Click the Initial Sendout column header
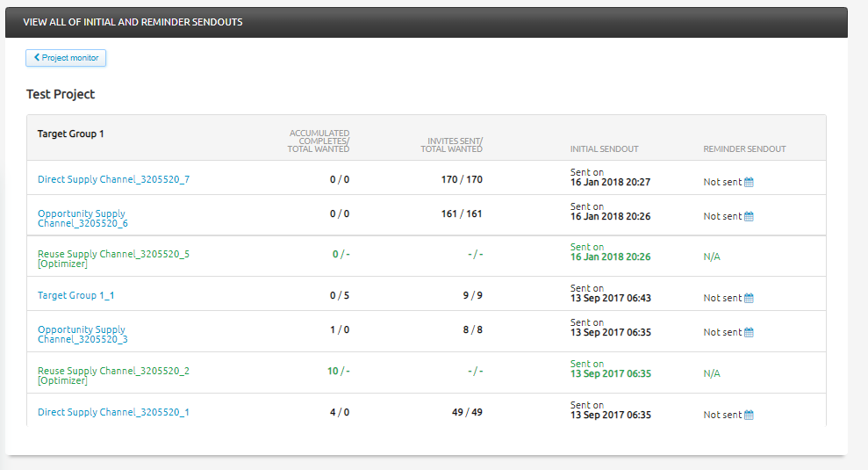Viewport: 868px width, 470px height. (604, 149)
